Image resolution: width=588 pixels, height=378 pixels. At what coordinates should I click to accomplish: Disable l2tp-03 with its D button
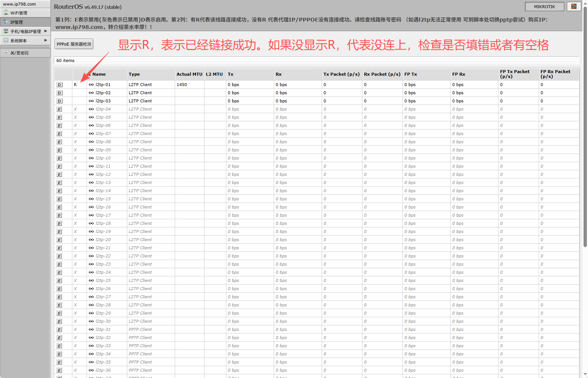tap(59, 101)
